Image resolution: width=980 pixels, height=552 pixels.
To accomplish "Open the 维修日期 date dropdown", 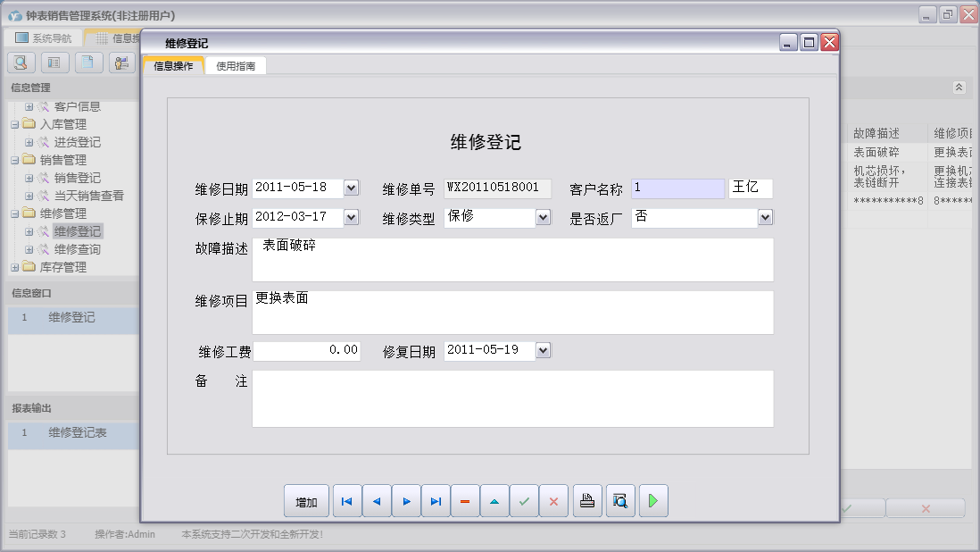I will pyautogui.click(x=353, y=188).
